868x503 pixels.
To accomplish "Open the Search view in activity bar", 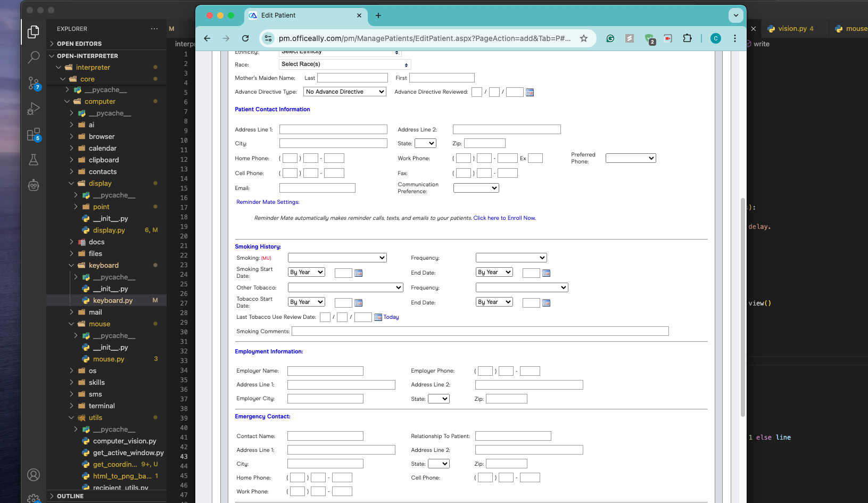I will [34, 57].
